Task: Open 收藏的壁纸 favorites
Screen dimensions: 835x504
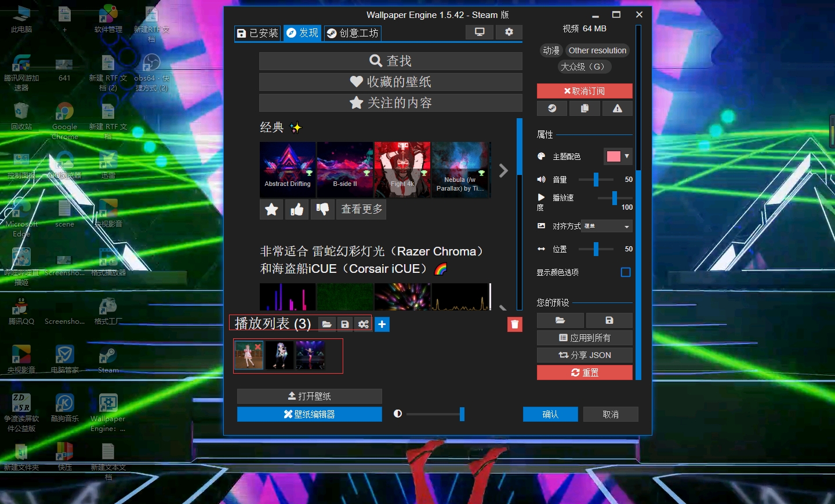Action: click(x=390, y=82)
